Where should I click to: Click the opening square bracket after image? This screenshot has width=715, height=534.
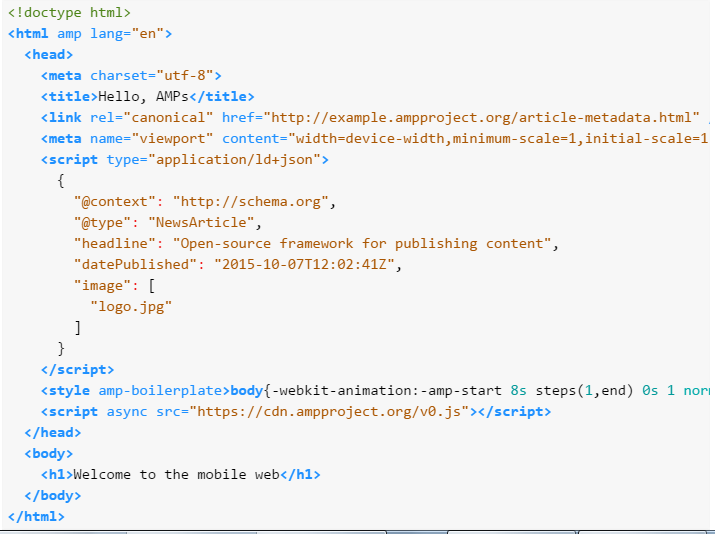152,286
